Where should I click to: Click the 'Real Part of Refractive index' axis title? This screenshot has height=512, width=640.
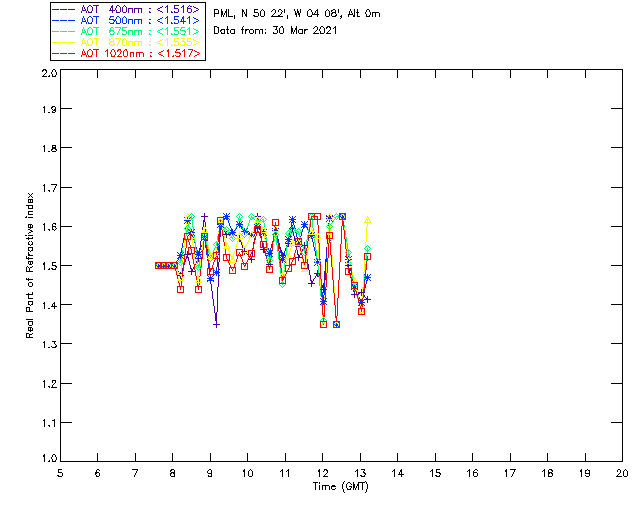pyautogui.click(x=29, y=265)
